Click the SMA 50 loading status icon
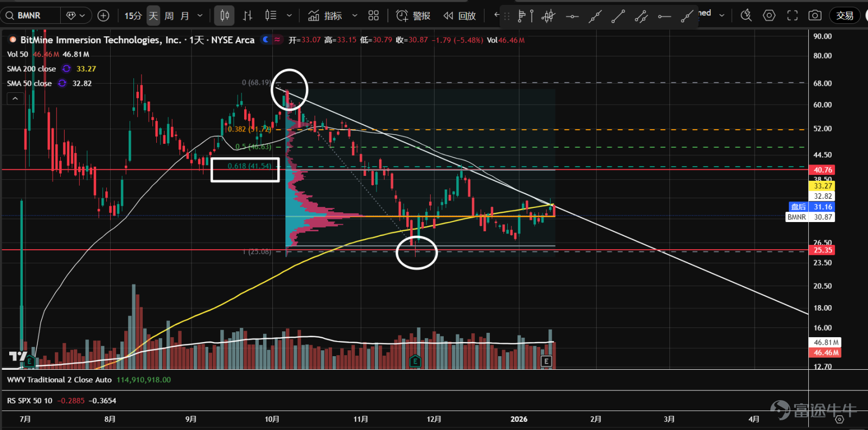Image resolution: width=868 pixels, height=430 pixels. (62, 84)
